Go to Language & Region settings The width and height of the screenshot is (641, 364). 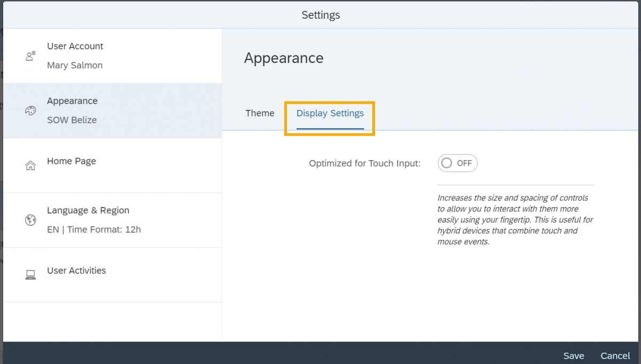coord(88,210)
